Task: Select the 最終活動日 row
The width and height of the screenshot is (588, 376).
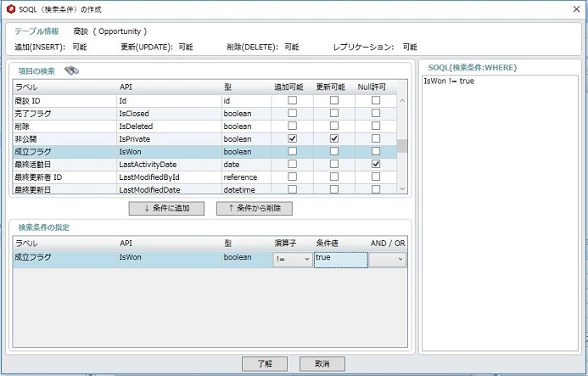Action: [x=204, y=165]
